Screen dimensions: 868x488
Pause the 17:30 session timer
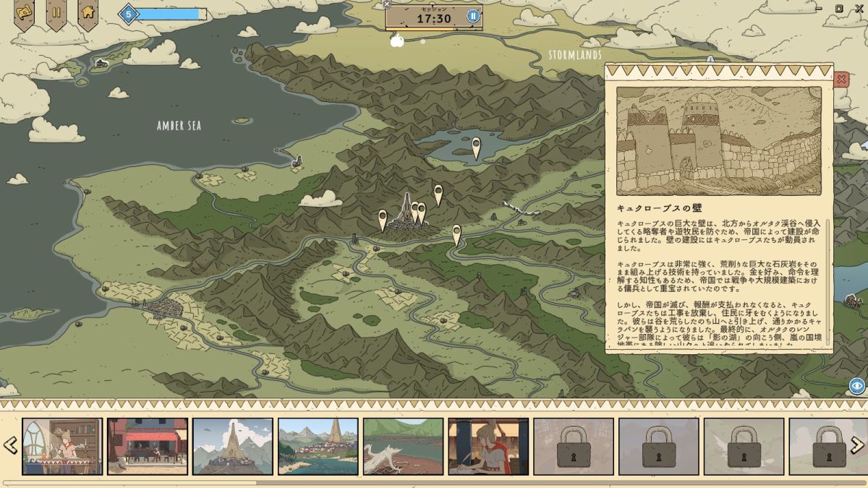click(x=473, y=17)
